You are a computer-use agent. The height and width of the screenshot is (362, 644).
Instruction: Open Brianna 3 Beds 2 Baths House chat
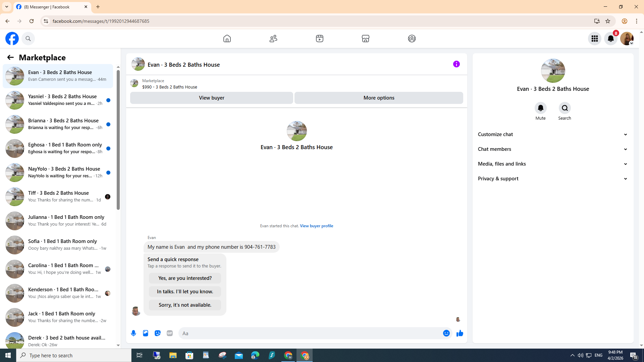58,124
